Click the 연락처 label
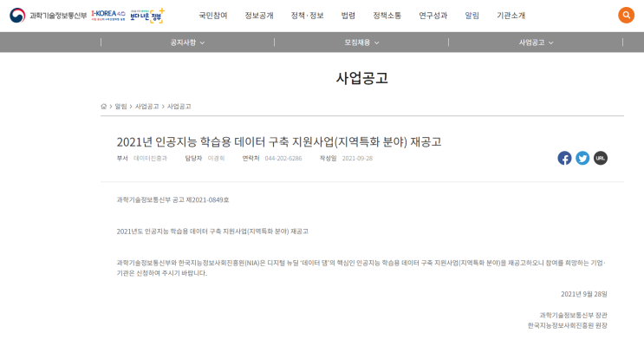644x346 pixels. [250, 158]
